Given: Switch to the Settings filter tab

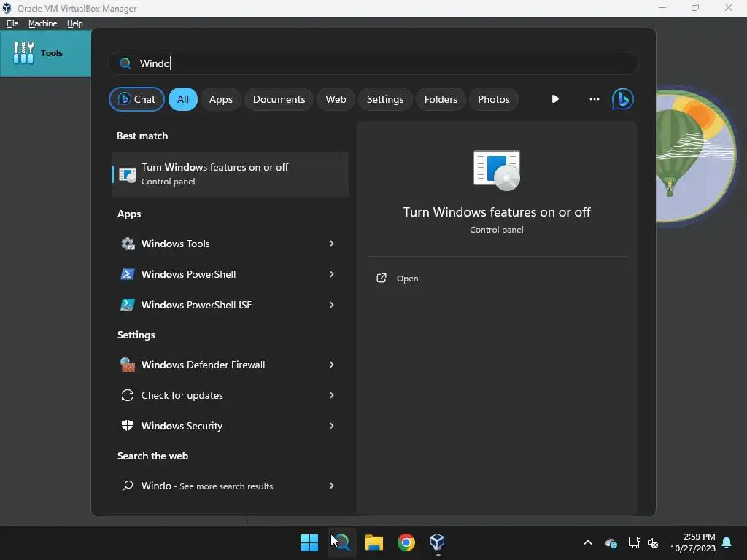Looking at the screenshot, I should point(385,99).
